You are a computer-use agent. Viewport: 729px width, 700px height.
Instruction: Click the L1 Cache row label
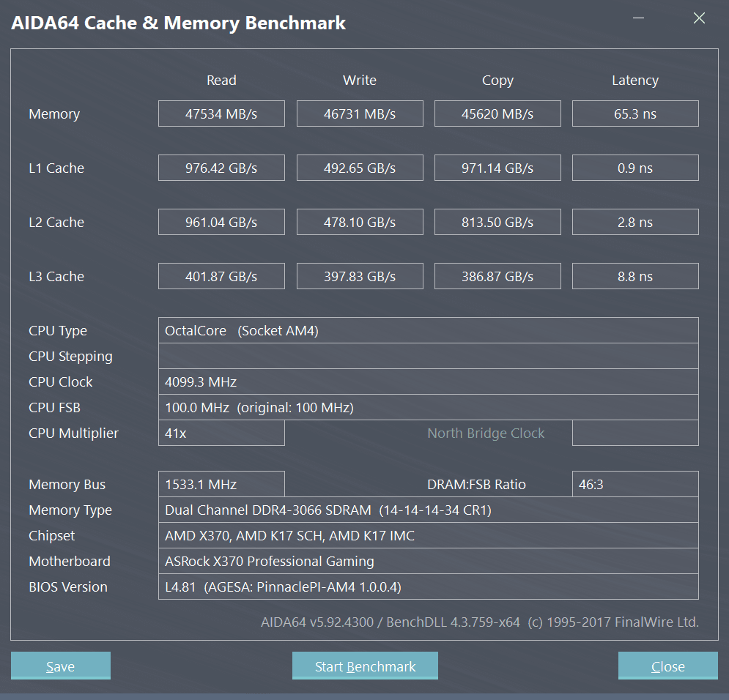[x=56, y=168]
